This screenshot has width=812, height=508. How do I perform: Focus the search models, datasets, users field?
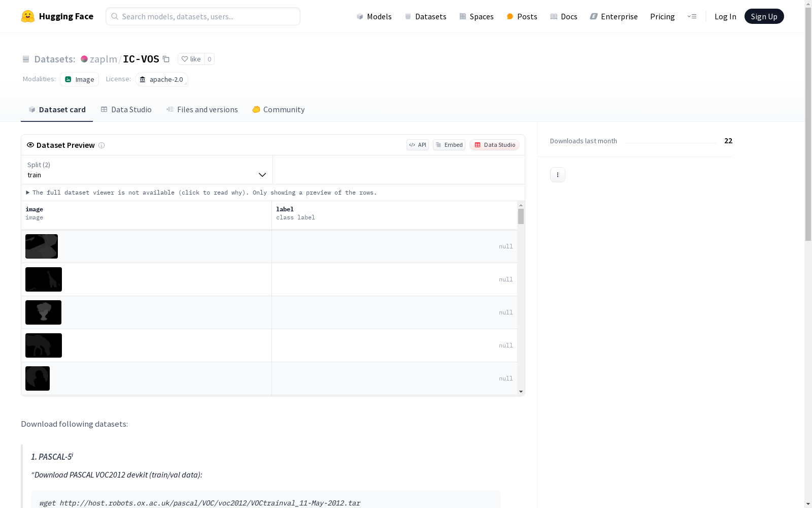(203, 16)
